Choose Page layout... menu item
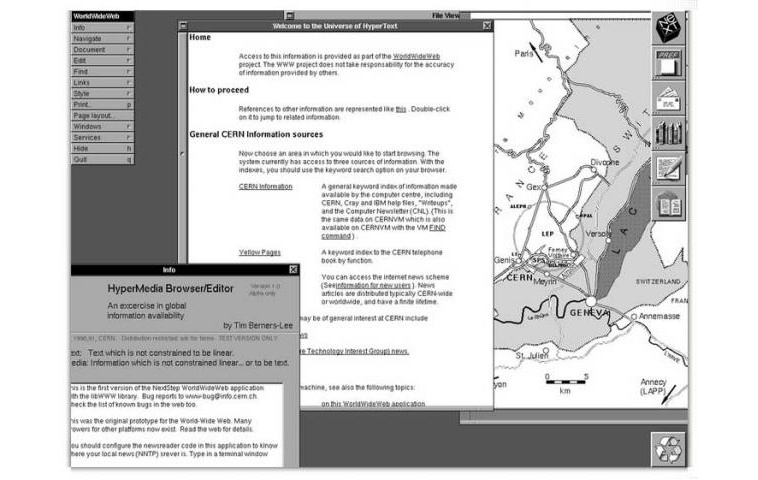 pos(102,116)
